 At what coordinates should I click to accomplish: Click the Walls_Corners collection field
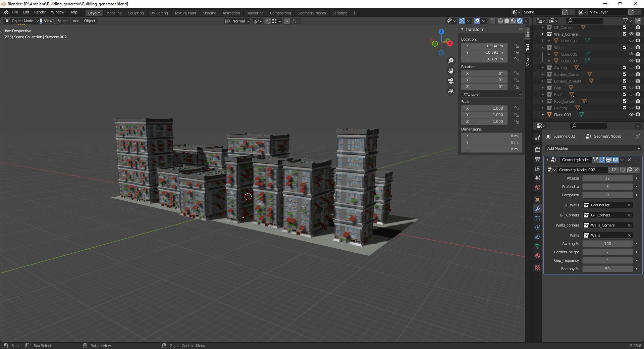(x=607, y=225)
